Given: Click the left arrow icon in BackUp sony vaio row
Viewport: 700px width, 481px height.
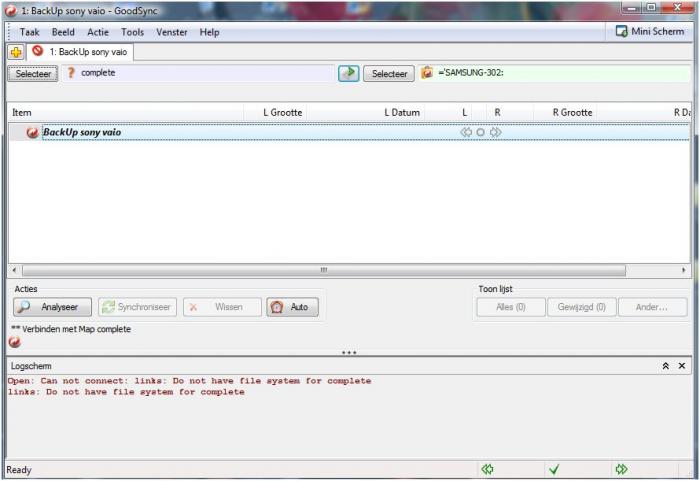Looking at the screenshot, I should 466,132.
